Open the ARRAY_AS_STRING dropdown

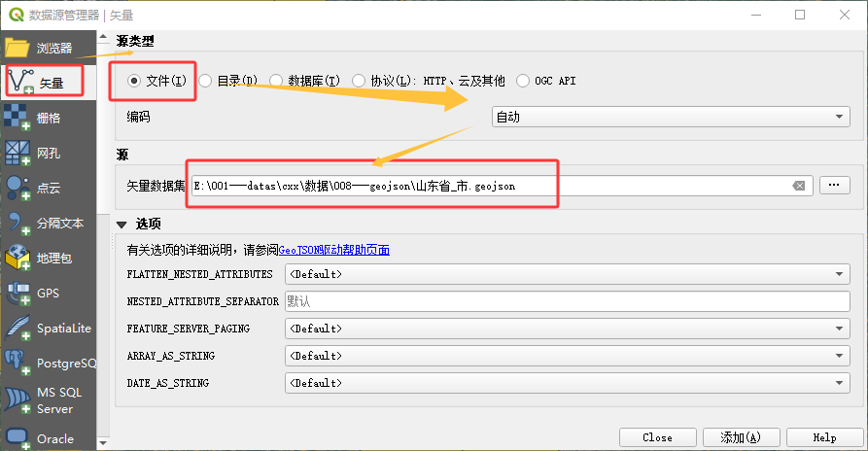[568, 356]
